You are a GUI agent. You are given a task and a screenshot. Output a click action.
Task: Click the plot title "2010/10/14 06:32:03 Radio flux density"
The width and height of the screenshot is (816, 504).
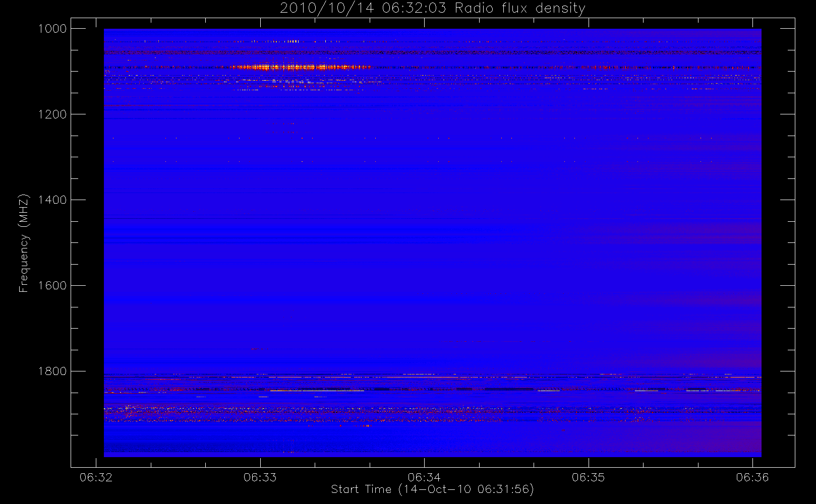[432, 9]
